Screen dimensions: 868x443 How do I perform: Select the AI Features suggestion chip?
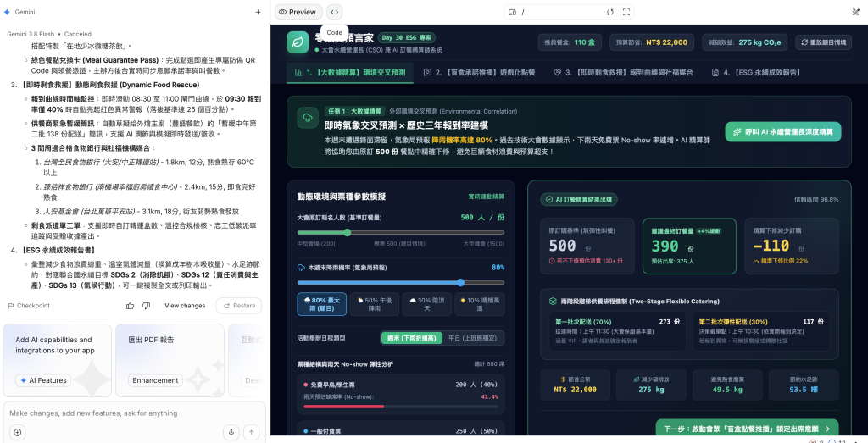point(43,380)
